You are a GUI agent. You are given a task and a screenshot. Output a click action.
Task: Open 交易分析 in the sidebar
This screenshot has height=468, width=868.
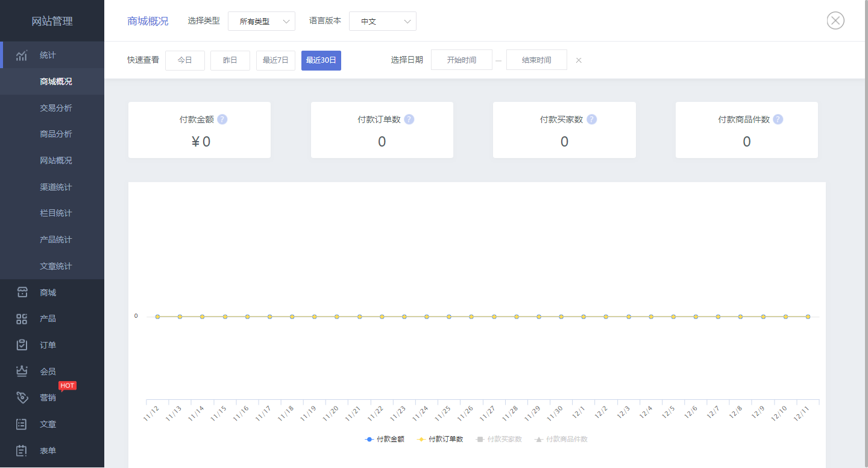tap(52, 108)
